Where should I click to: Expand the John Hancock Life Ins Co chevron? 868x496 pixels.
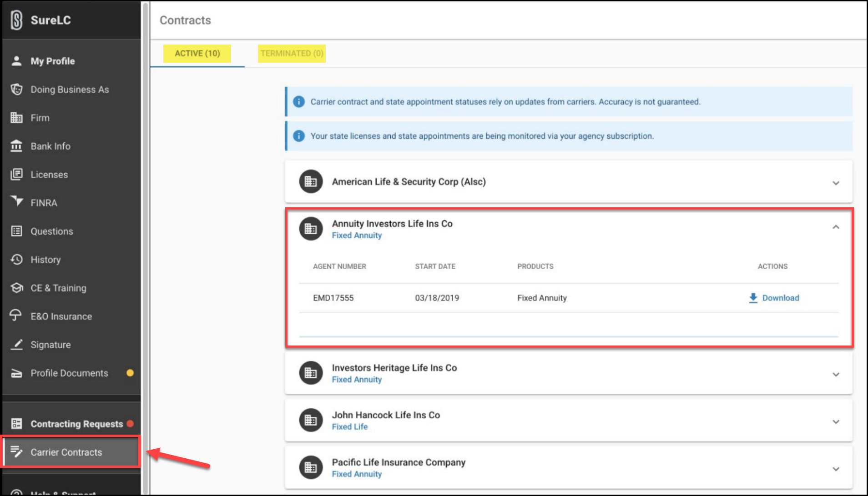tap(836, 422)
